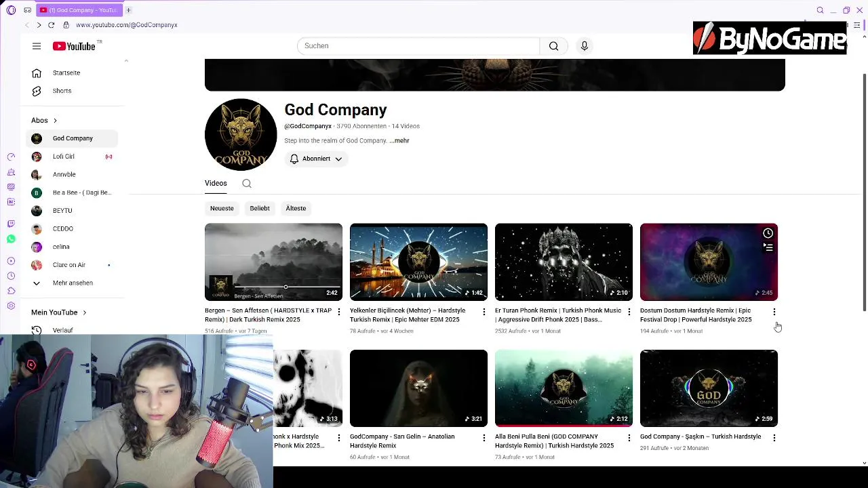This screenshot has width=868, height=488.
Task: Open more actions for Sari Gelin video
Action: point(484,438)
